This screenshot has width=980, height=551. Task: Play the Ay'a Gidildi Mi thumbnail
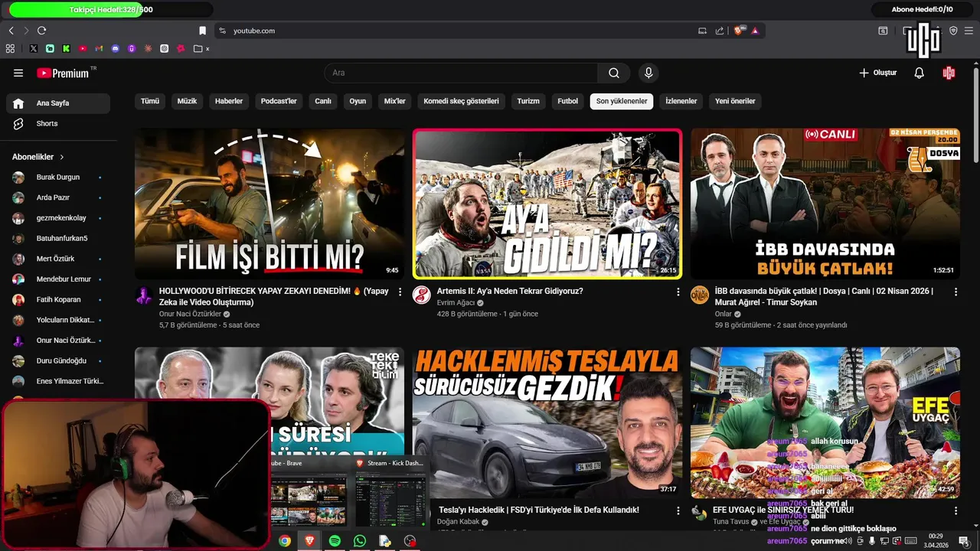547,204
